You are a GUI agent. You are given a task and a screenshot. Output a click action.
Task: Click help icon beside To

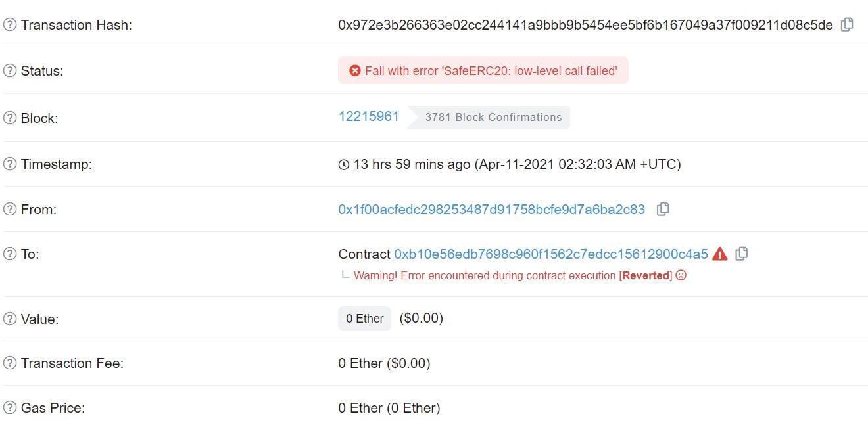click(x=10, y=254)
